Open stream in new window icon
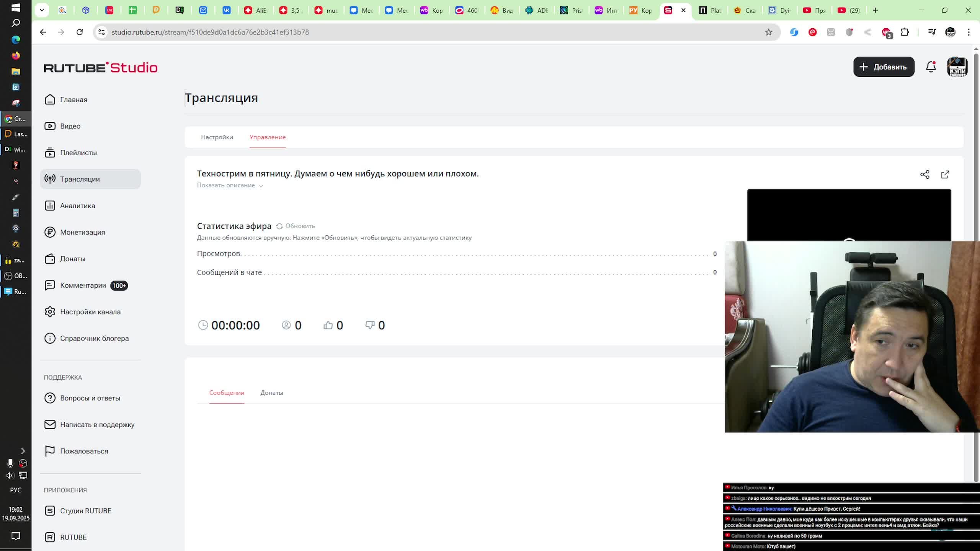Screen dimensions: 980x551 [945, 174]
